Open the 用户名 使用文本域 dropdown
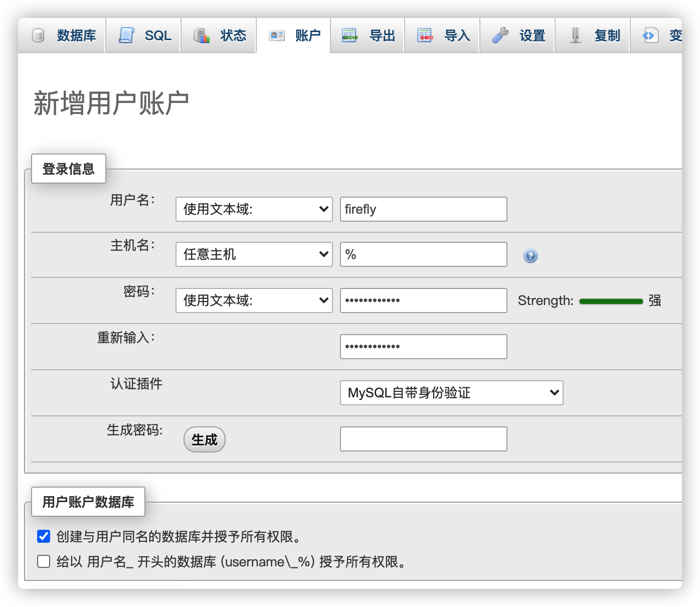 coord(254,209)
